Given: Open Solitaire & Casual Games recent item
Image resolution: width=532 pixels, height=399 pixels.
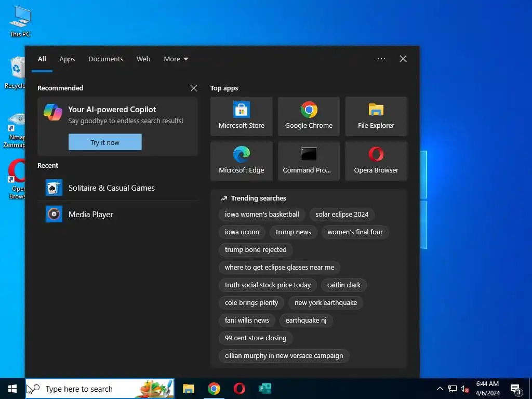Looking at the screenshot, I should (118, 188).
